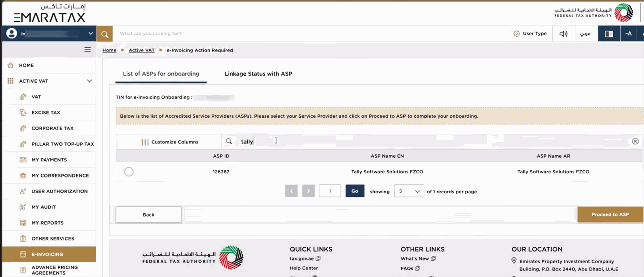Click the Back button
The width and height of the screenshot is (644, 277).
point(149,215)
